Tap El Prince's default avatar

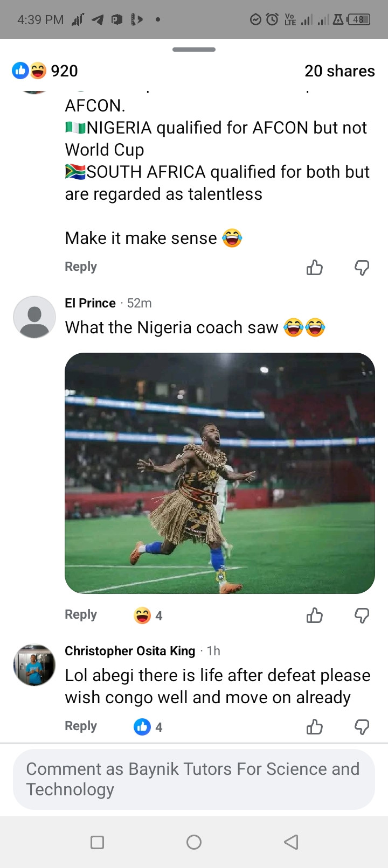pos(34,317)
